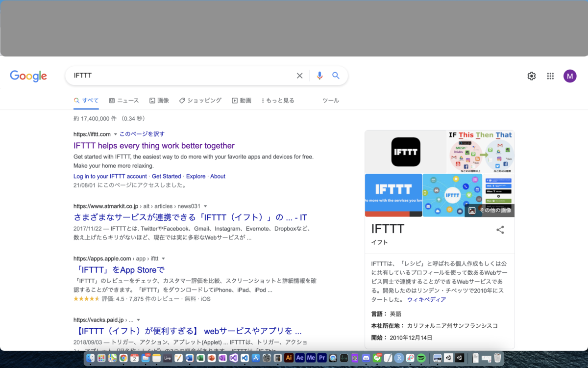This screenshot has height=368, width=588.
Task: Open Spotify from the Dock
Action: (421, 358)
